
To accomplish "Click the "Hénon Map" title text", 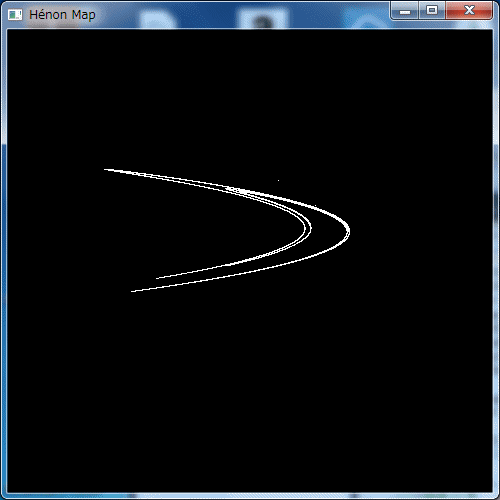I will [x=62, y=15].
